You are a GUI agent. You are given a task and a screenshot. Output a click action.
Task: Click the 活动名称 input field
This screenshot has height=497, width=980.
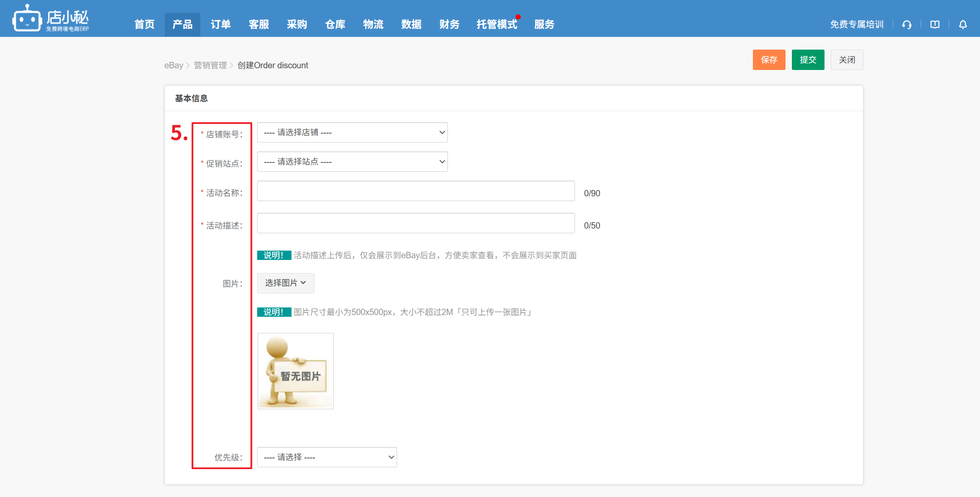(x=416, y=191)
